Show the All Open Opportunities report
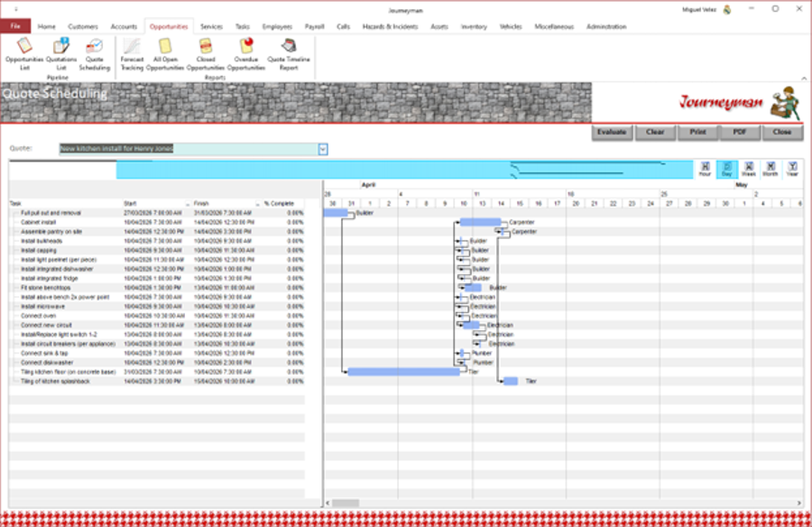Image resolution: width=812 pixels, height=527 pixels. 165,54
